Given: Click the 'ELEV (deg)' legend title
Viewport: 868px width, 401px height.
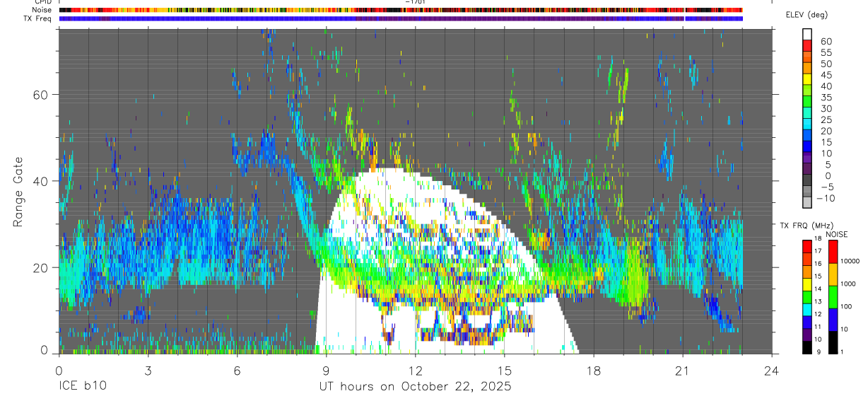Looking at the screenshot, I should click(807, 15).
